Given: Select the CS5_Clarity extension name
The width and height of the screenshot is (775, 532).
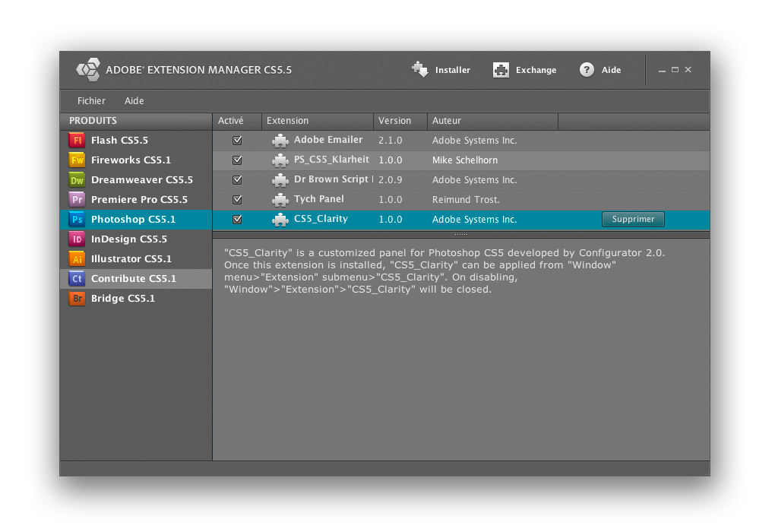Looking at the screenshot, I should click(x=321, y=219).
